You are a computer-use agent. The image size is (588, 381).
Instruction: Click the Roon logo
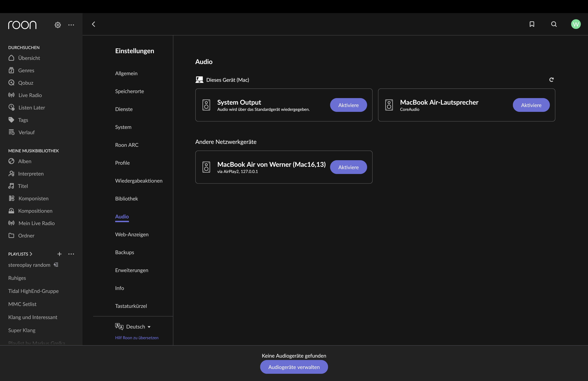click(22, 25)
